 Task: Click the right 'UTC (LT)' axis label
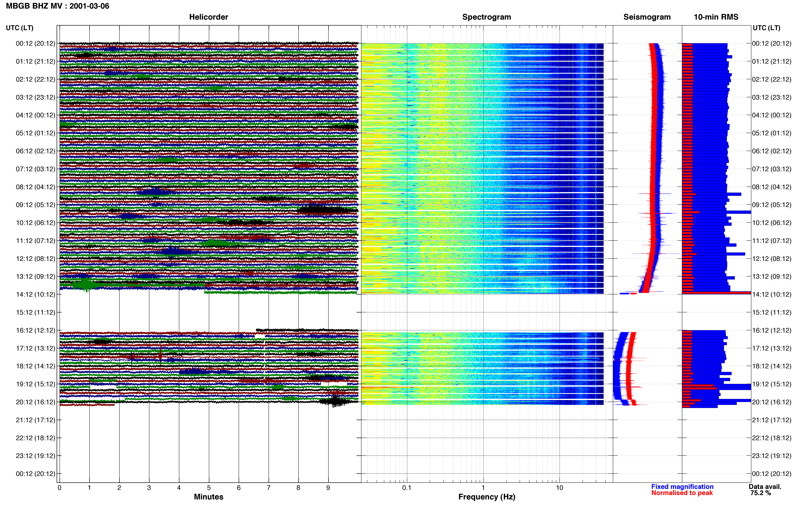click(766, 28)
